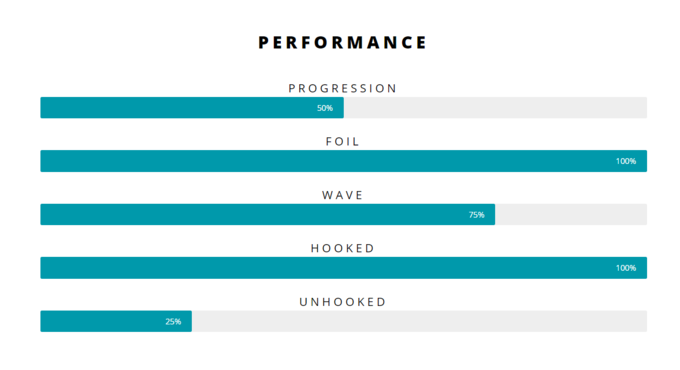Click the 25% text on Unhooked bar
The image size is (680, 370).
(173, 321)
